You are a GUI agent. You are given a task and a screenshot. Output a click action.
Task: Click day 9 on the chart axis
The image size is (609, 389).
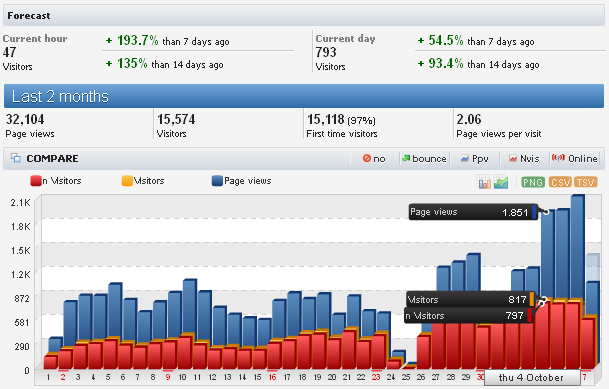coord(168,377)
